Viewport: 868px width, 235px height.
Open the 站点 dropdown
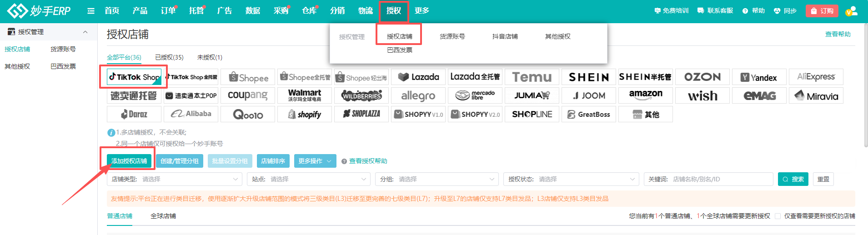tap(309, 179)
